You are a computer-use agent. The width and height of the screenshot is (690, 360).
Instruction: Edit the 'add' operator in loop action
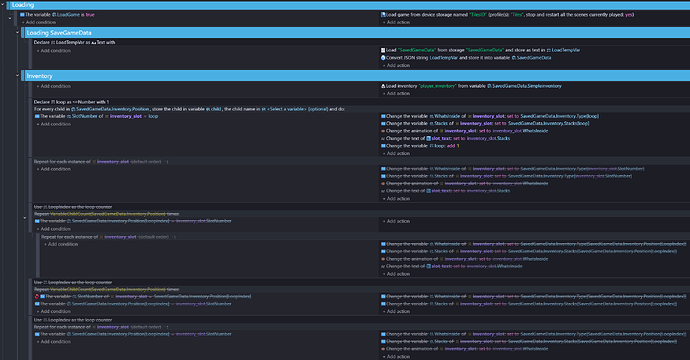pos(451,146)
